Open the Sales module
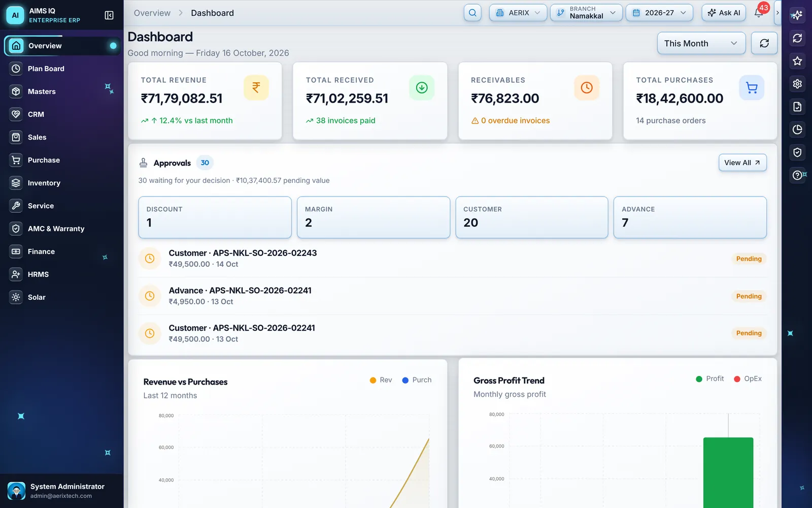Screen dimensions: 812x508 [x=62, y=137]
